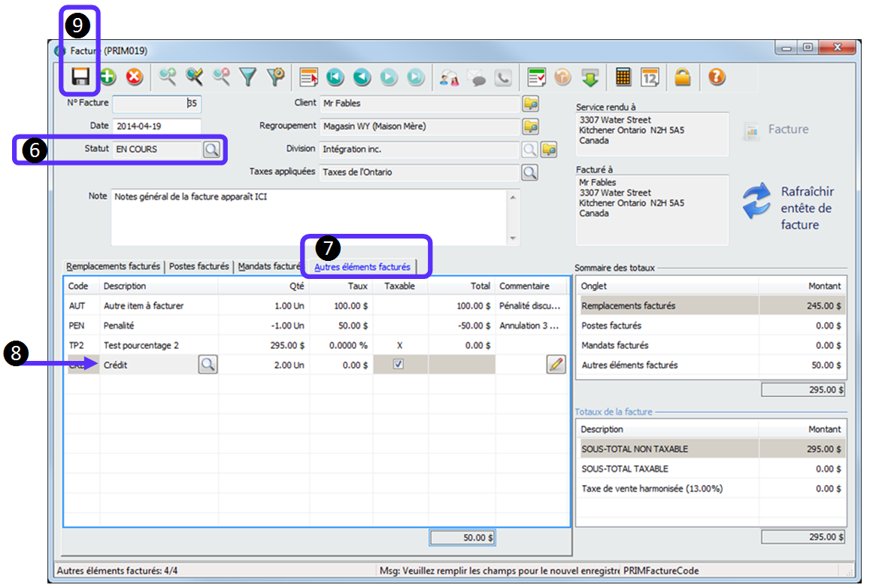Open the Crédit code lookup magnifier
The height and width of the screenshot is (588, 873).
[x=208, y=365]
